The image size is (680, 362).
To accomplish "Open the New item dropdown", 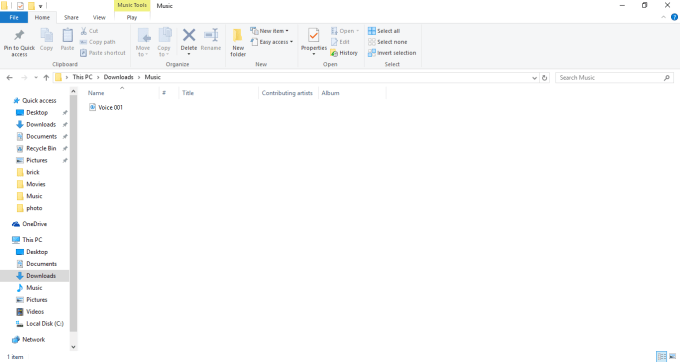I will 269,31.
